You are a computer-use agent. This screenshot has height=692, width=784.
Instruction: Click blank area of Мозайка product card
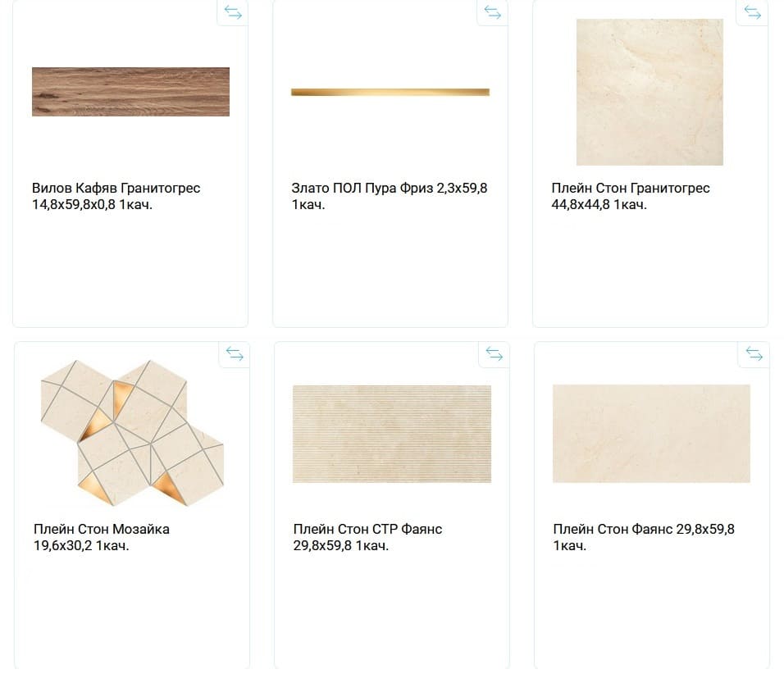click(132, 610)
